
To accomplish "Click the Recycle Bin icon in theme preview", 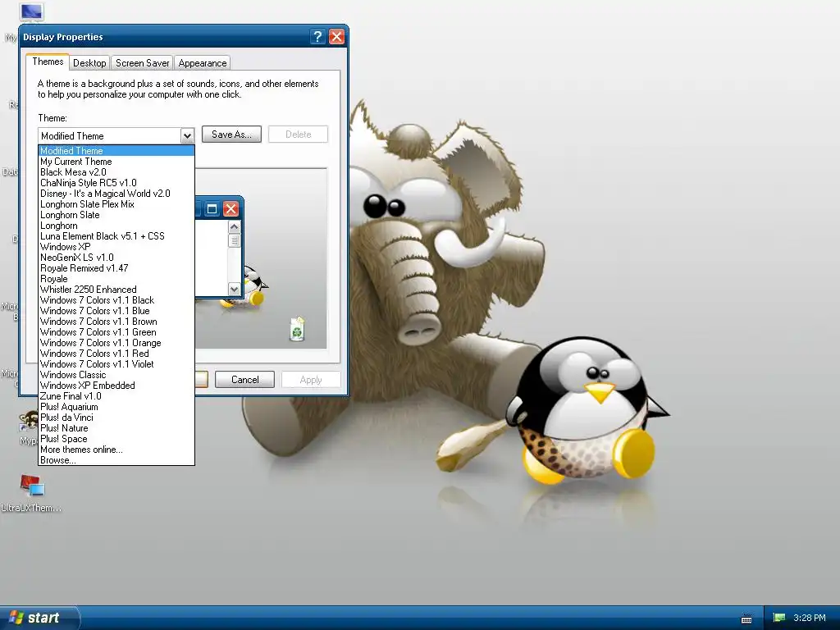I will [297, 329].
